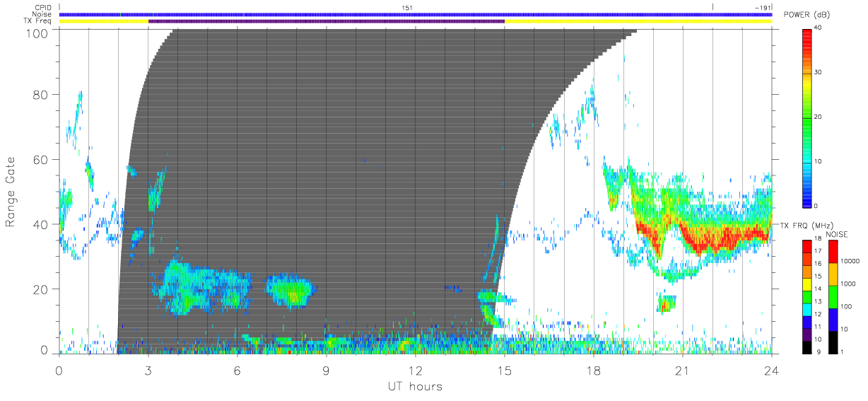This screenshot has width=868, height=401.
Task: Click the yellow TX Freq strip segment after 15 UT
Action: 638,21
